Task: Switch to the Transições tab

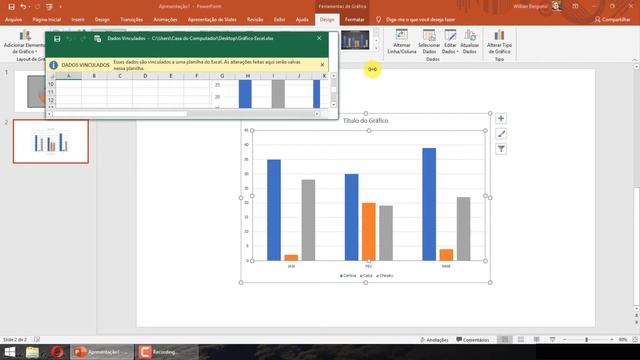Action: coord(131,20)
